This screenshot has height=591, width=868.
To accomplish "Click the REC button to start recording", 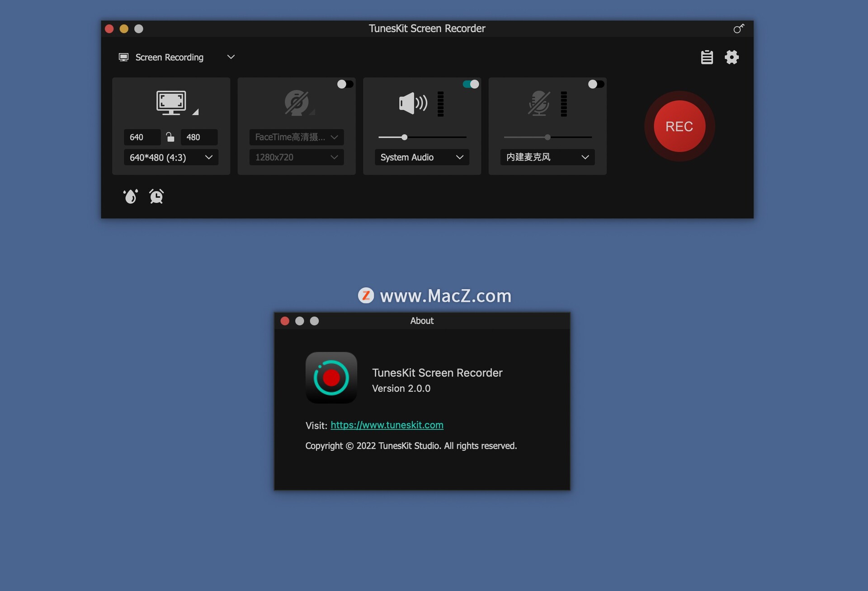I will coord(679,126).
